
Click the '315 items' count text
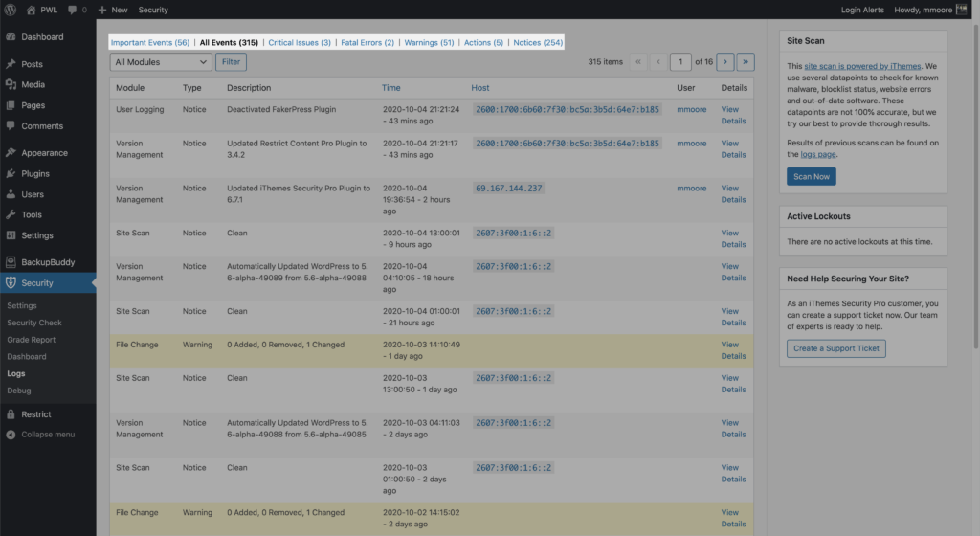click(x=605, y=62)
